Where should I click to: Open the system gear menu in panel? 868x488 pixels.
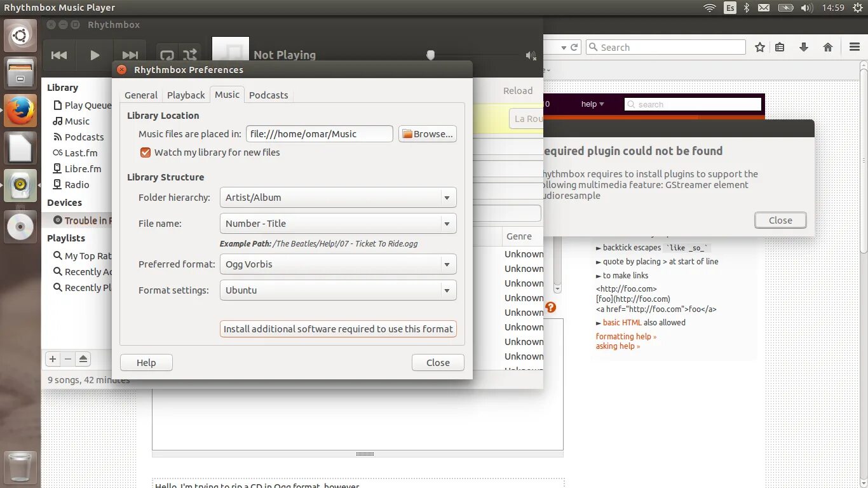[x=857, y=8]
